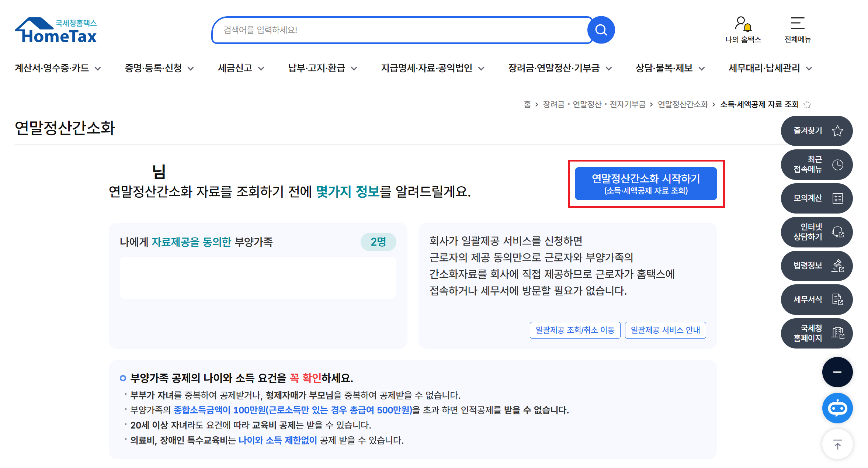Expand 장려금·연말정산·기부금 menu
The height and width of the screenshot is (468, 868).
pos(560,68)
